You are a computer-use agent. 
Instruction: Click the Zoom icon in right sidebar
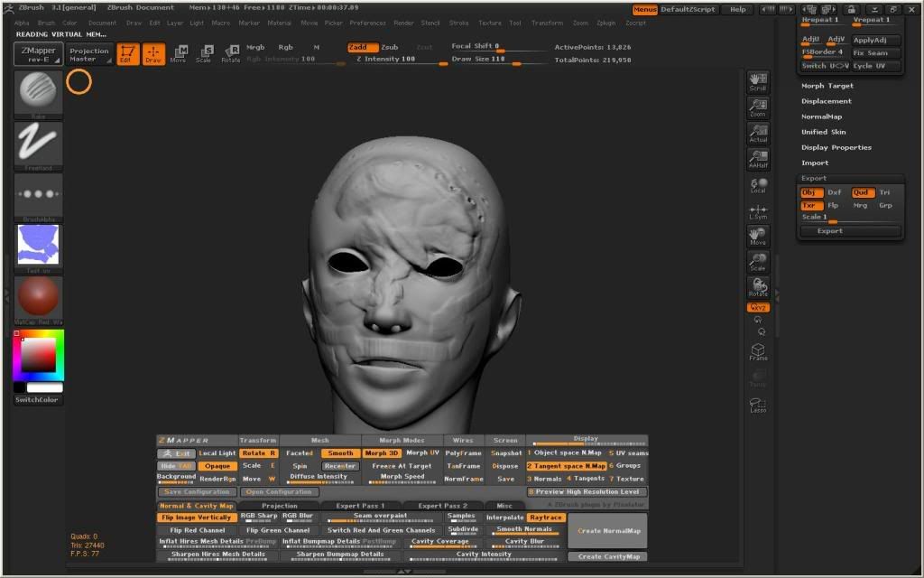(x=758, y=107)
